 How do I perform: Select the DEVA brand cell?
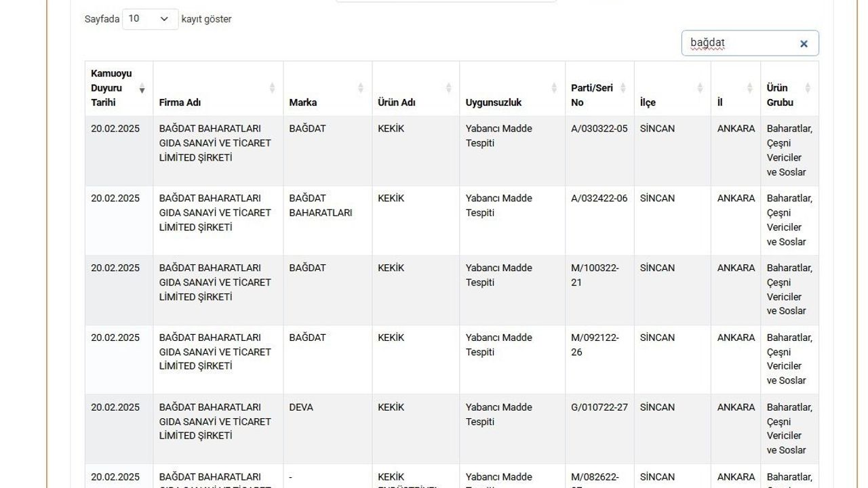pyautogui.click(x=301, y=407)
